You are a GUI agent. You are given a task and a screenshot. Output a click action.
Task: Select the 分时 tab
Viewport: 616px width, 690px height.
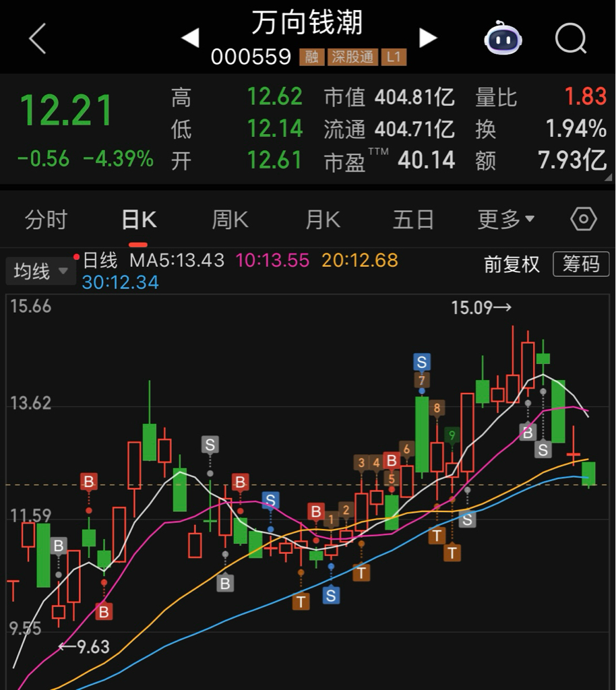tap(46, 220)
